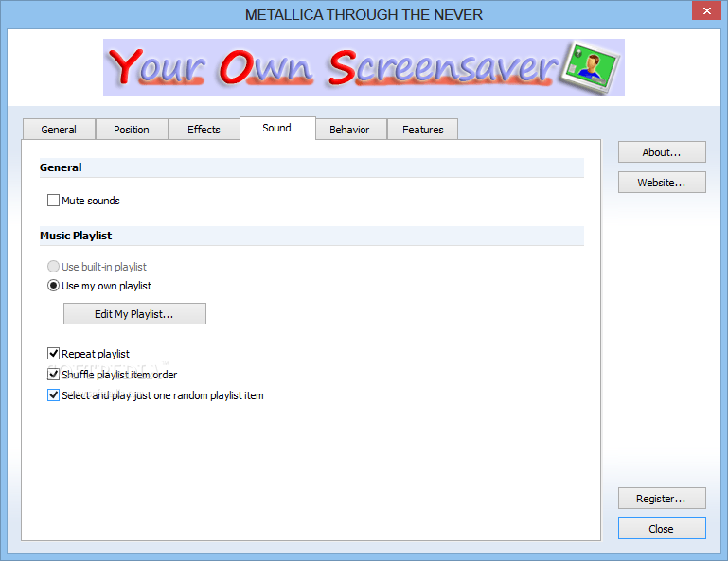Click the monitor icon in the banner
The image size is (728, 561).
click(591, 68)
